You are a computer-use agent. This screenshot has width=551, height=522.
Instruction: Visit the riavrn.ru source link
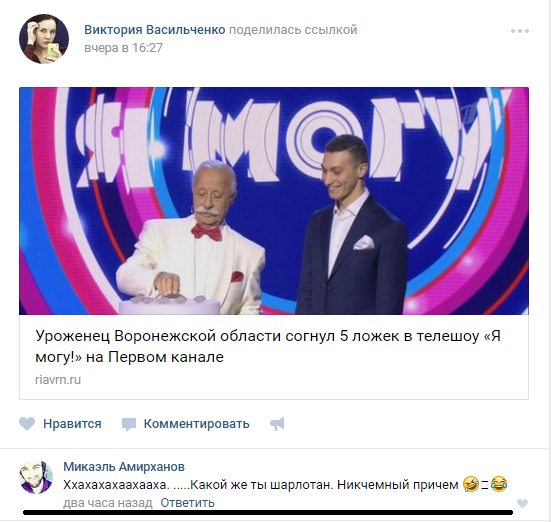[x=58, y=380]
